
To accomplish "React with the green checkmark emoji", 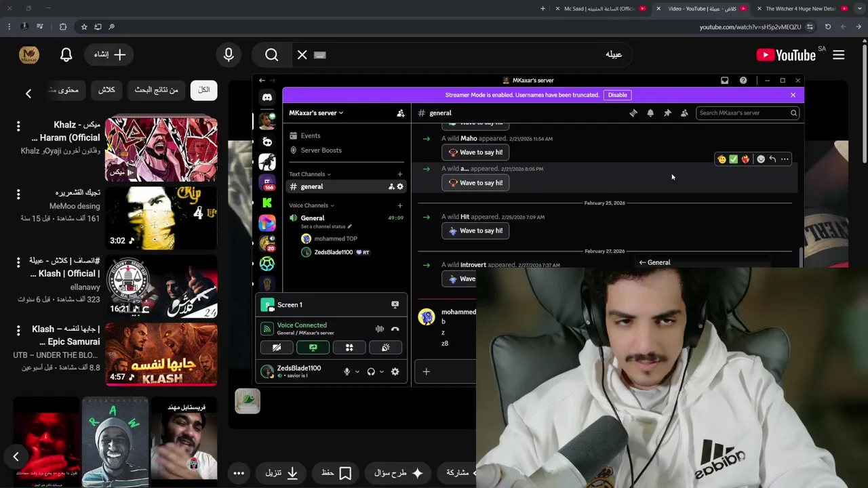I will pyautogui.click(x=733, y=159).
